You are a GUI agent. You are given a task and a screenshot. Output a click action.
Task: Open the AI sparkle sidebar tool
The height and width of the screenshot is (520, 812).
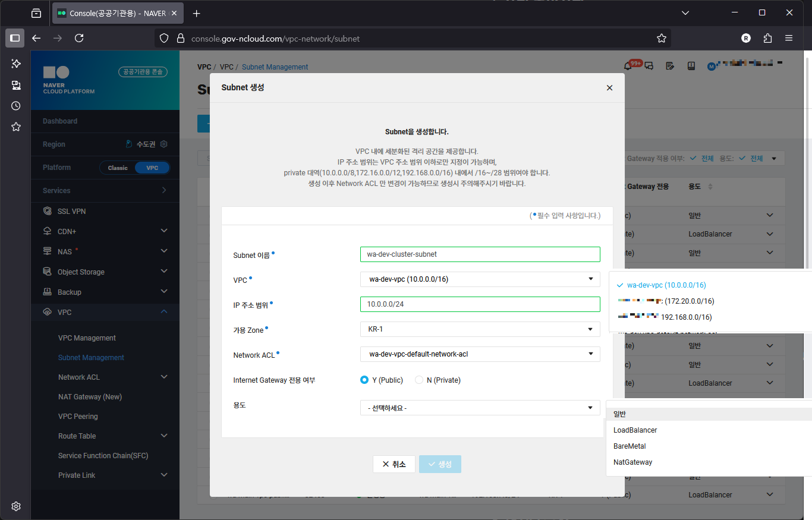click(x=16, y=64)
